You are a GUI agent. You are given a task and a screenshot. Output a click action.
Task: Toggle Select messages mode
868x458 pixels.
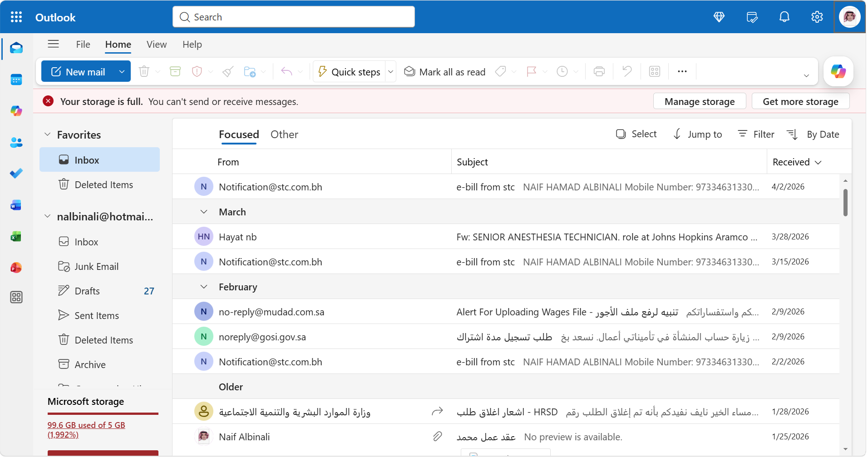pos(636,134)
